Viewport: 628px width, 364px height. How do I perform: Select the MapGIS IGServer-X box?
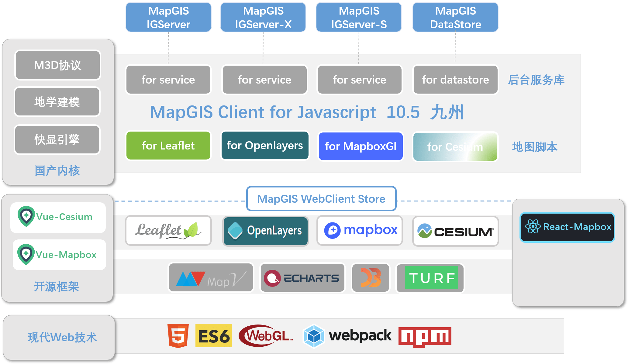tap(263, 17)
